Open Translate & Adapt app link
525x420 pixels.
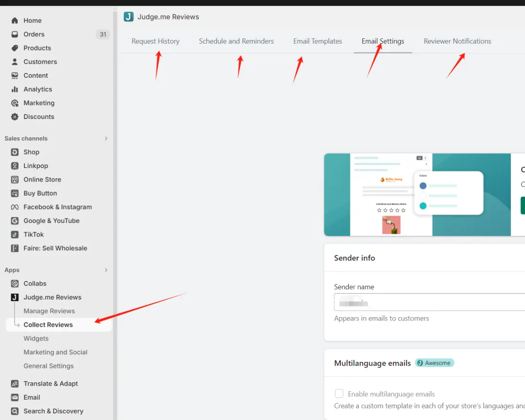51,384
